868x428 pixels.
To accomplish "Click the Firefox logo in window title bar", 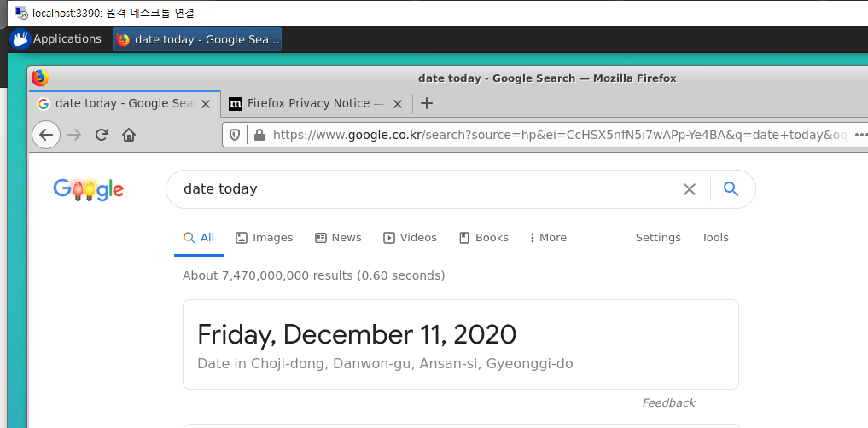I will point(40,78).
